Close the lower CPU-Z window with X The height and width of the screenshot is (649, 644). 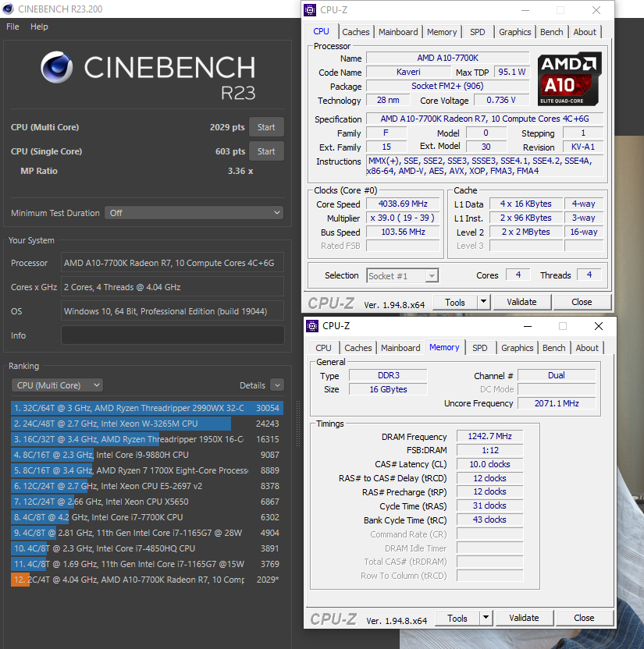599,326
